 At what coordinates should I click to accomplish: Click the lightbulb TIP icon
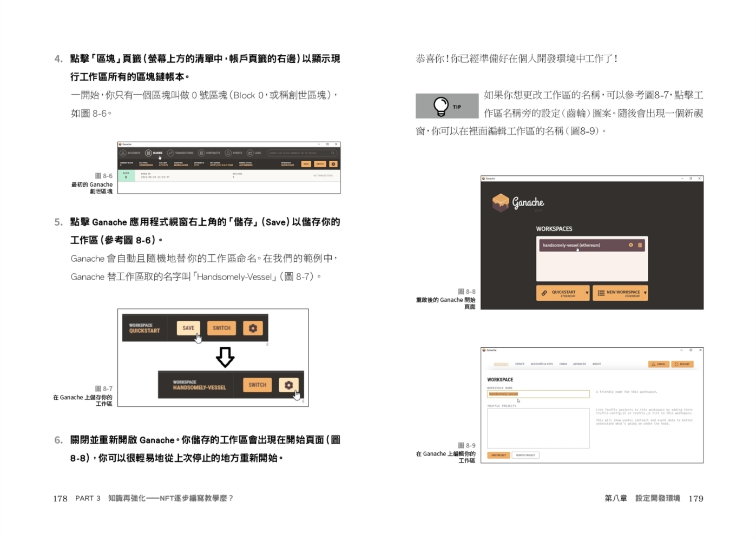tap(441, 106)
